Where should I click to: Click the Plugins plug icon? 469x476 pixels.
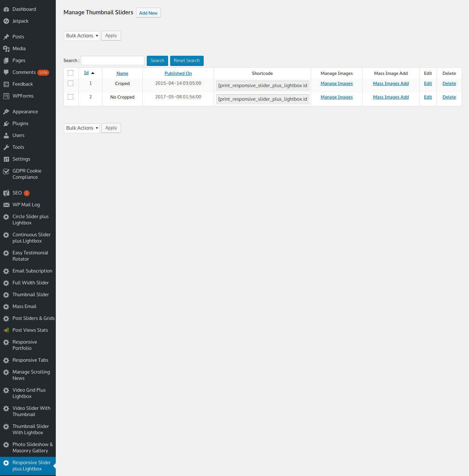[x=6, y=124]
